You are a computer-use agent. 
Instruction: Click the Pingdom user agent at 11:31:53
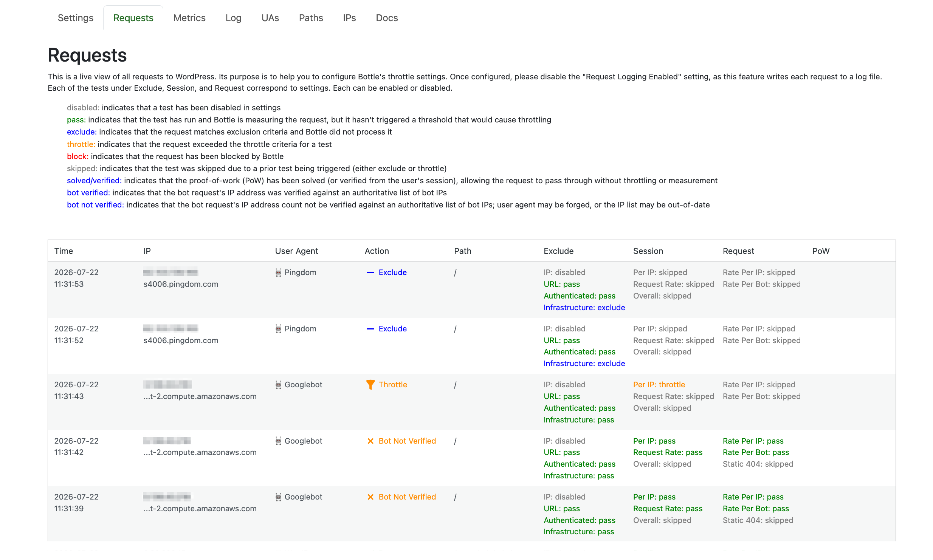pyautogui.click(x=300, y=272)
